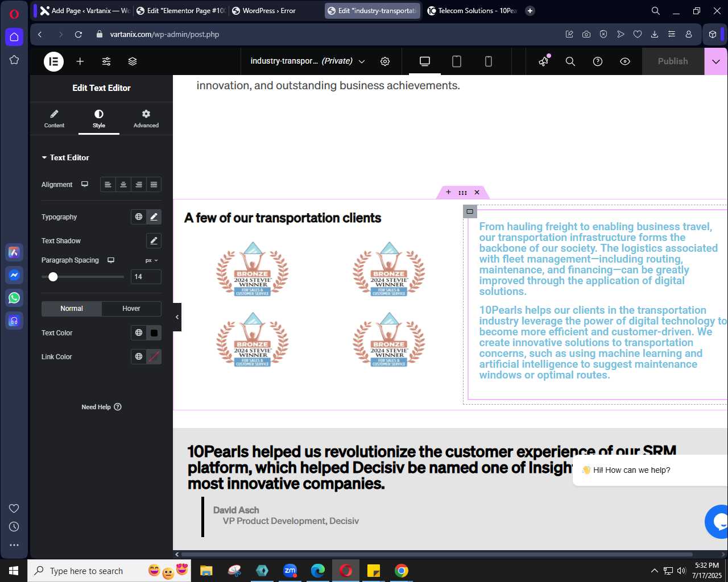Click the horizontal canvas scrollbar
Image resolution: width=728 pixels, height=582 pixels.
(437, 554)
